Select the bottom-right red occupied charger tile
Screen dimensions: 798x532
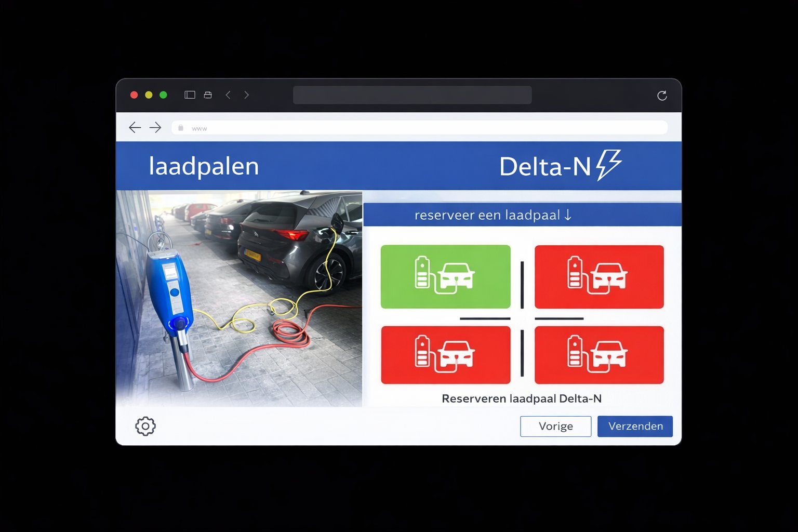click(599, 355)
